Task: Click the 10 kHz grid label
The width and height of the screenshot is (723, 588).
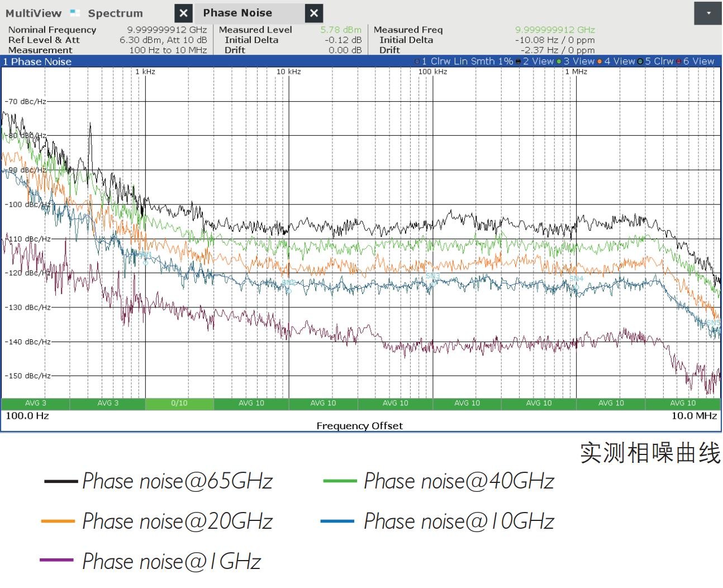Action: tap(289, 72)
